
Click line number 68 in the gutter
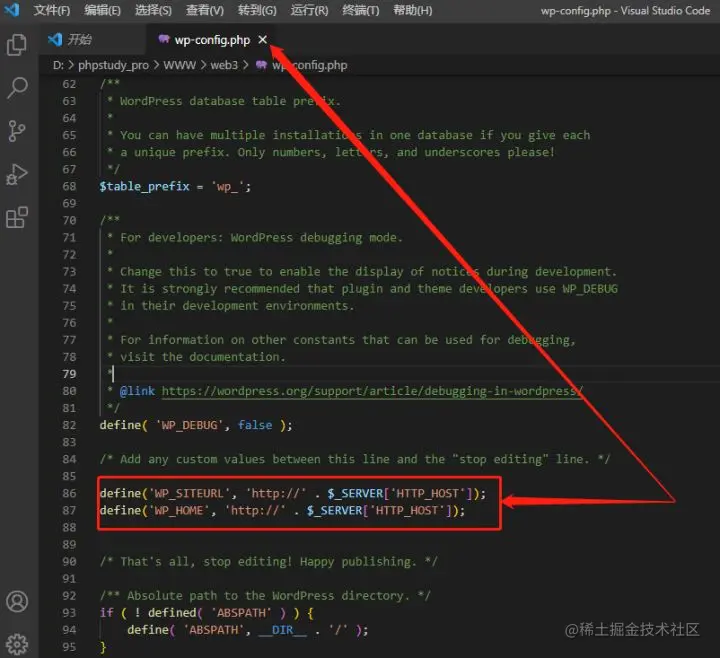(x=69, y=186)
